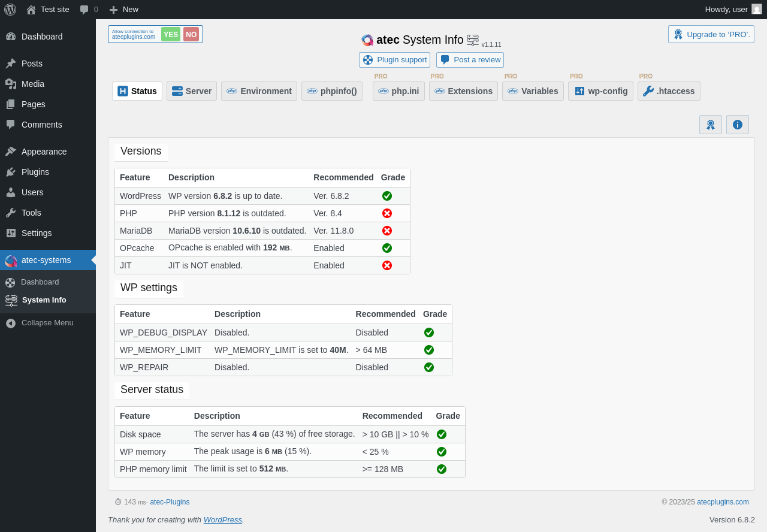This screenshot has width=767, height=532.
Task: Open the user avatar in top right
Action: coord(757,10)
